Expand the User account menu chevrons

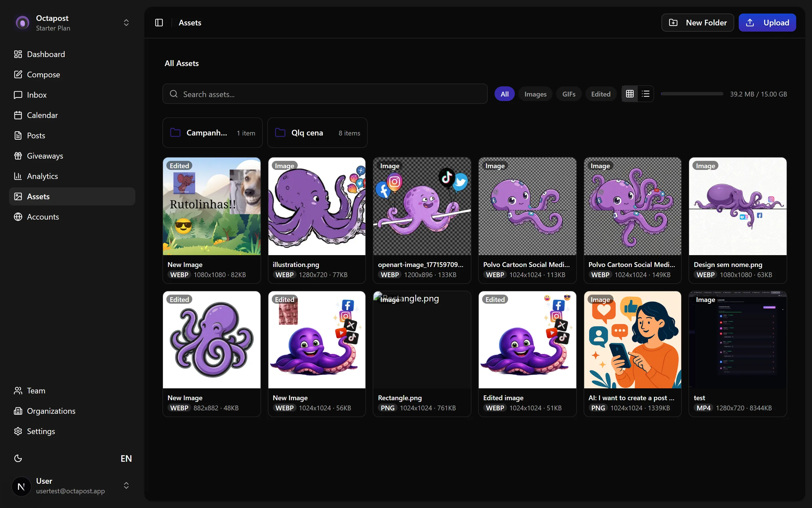[x=126, y=485]
